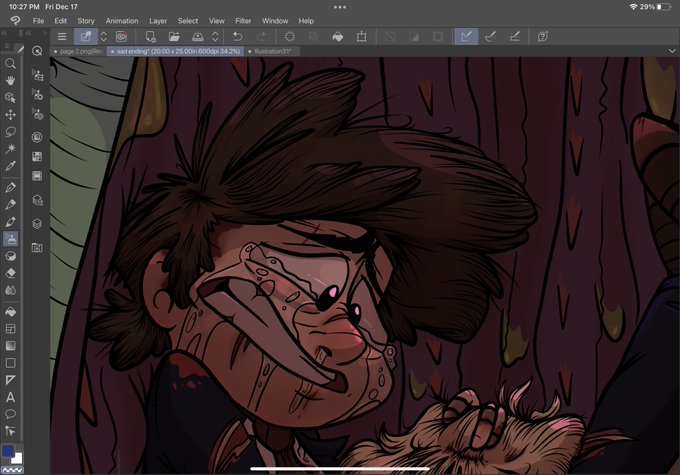Click the Undo arrow in toolbar
The width and height of the screenshot is (680, 475).
click(237, 36)
